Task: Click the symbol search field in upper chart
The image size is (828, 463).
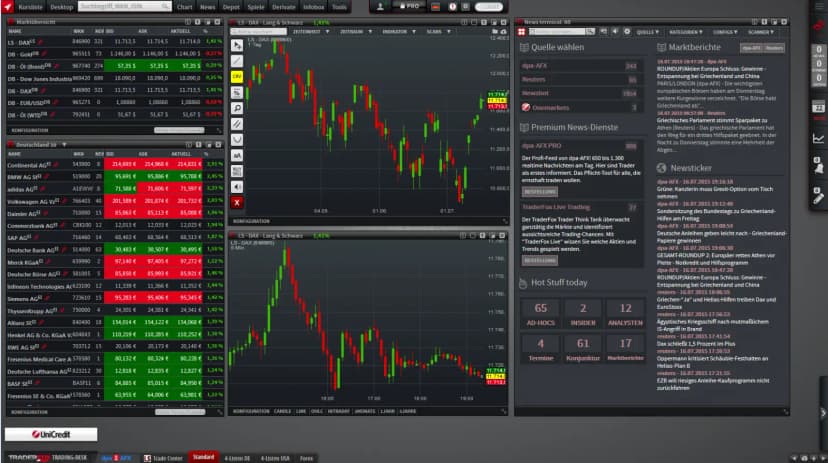Action: point(258,32)
